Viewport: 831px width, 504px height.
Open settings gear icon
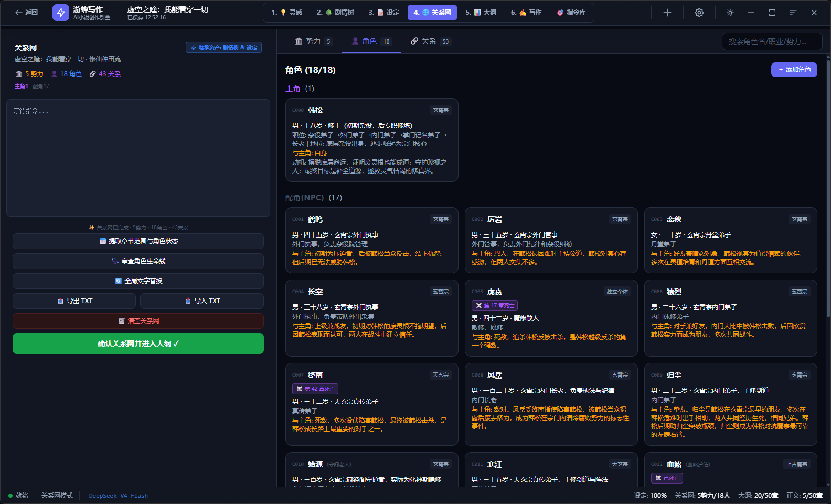point(699,13)
